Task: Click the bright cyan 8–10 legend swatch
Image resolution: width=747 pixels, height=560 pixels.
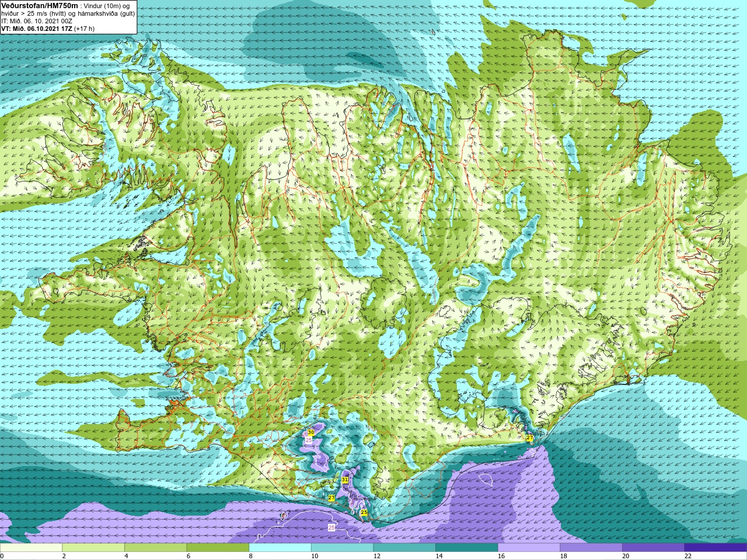Action: tap(280, 548)
